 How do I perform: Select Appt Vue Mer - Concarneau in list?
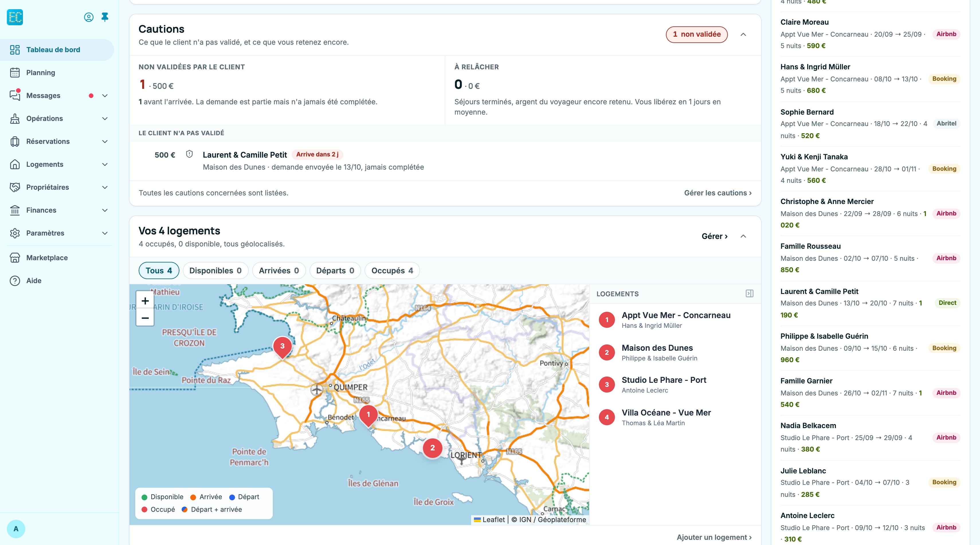point(675,320)
